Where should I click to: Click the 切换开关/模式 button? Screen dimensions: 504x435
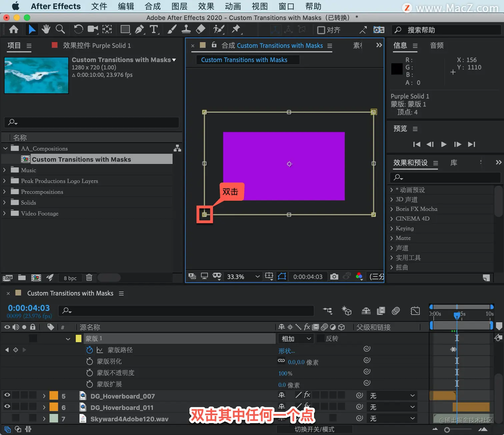click(314, 429)
